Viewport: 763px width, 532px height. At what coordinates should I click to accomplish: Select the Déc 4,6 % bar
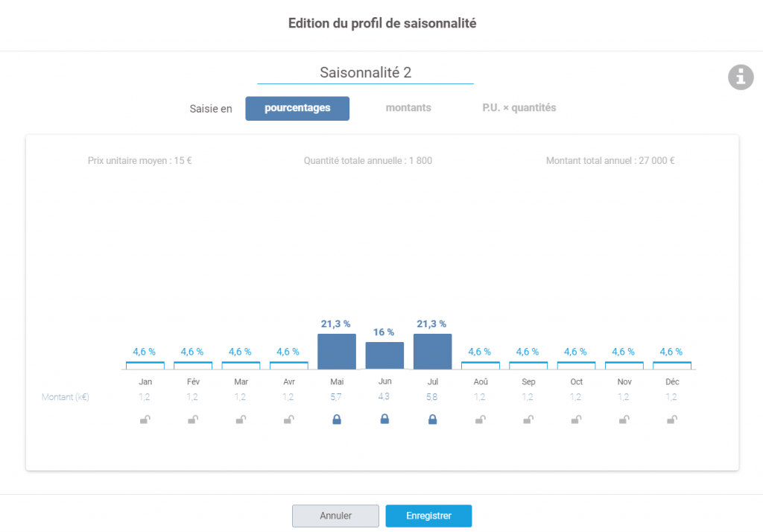click(672, 365)
